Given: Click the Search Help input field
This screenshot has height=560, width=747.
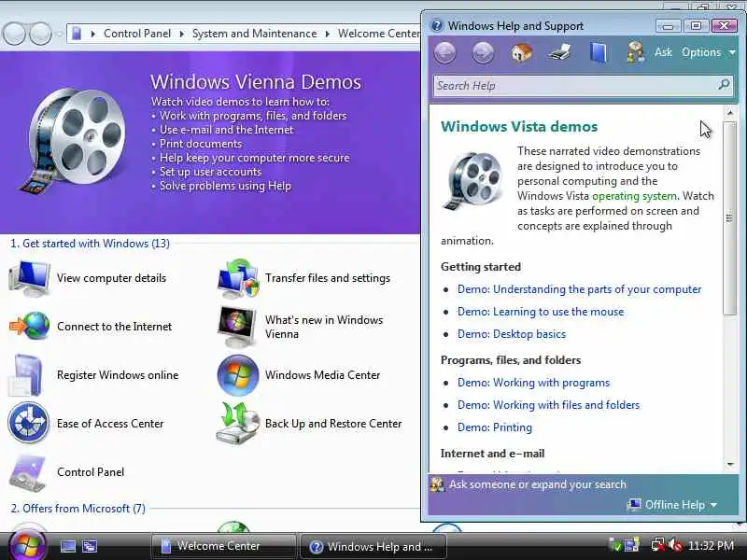Looking at the screenshot, I should (574, 86).
